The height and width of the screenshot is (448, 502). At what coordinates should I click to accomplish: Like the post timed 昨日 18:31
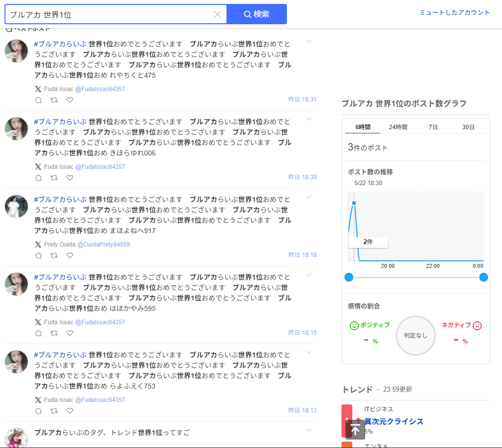pyautogui.click(x=70, y=100)
